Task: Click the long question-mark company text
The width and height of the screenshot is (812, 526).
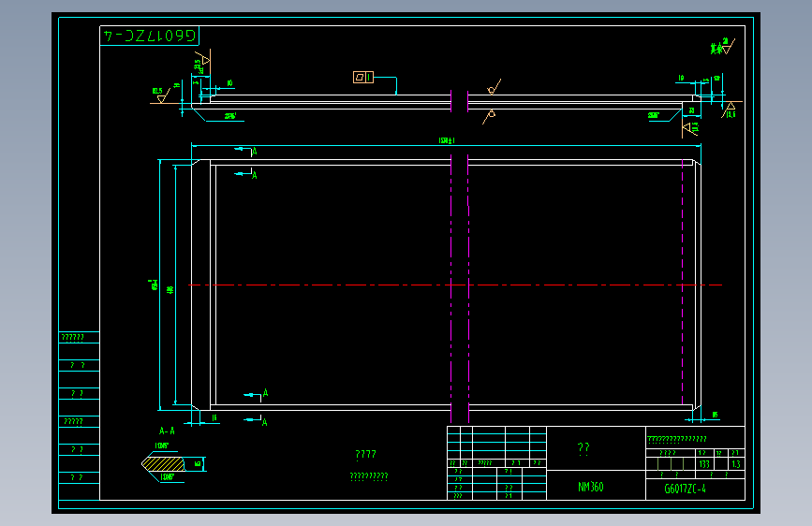Action: pos(677,439)
